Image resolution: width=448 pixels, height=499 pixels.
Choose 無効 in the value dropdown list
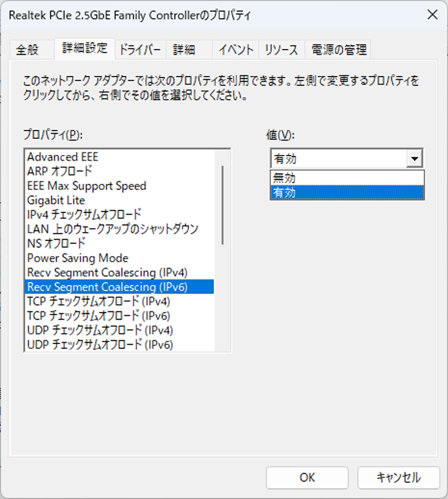tap(347, 178)
